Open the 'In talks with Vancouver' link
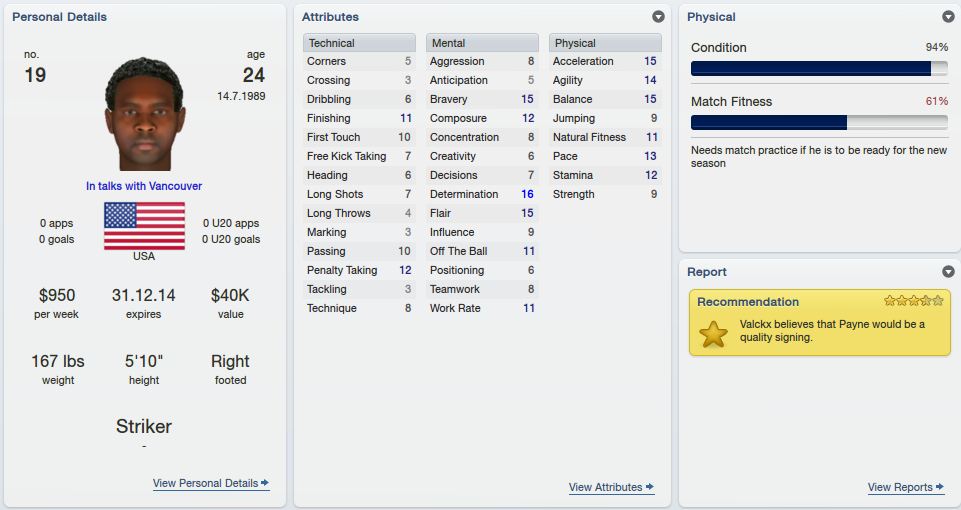 (144, 186)
